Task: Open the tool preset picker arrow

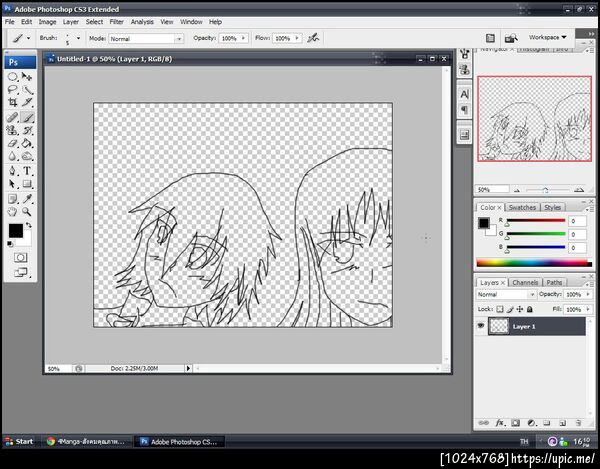Action: click(x=28, y=38)
